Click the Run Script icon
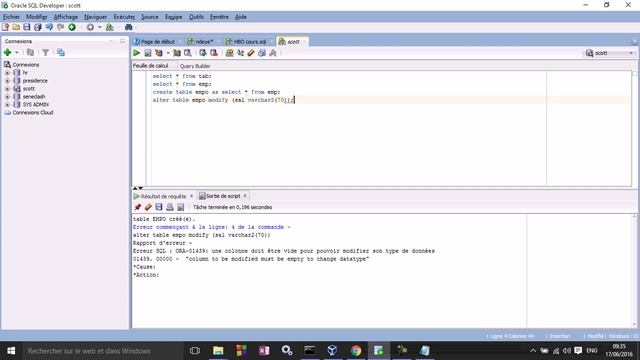Screen dimensions: 640x360 pos(148,53)
